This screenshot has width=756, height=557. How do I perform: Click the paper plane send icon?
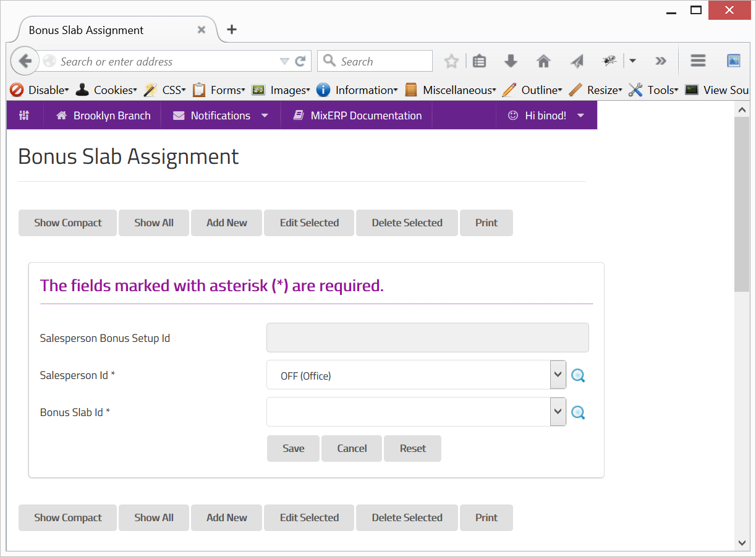(x=577, y=61)
